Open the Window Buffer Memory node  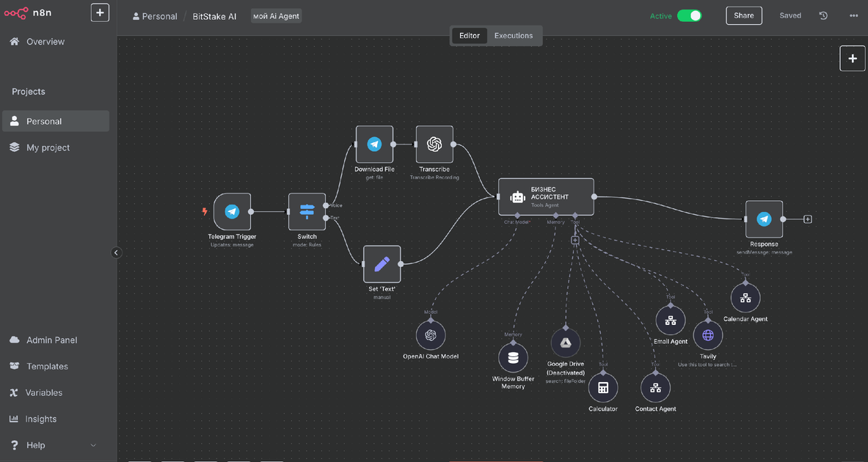(513, 358)
